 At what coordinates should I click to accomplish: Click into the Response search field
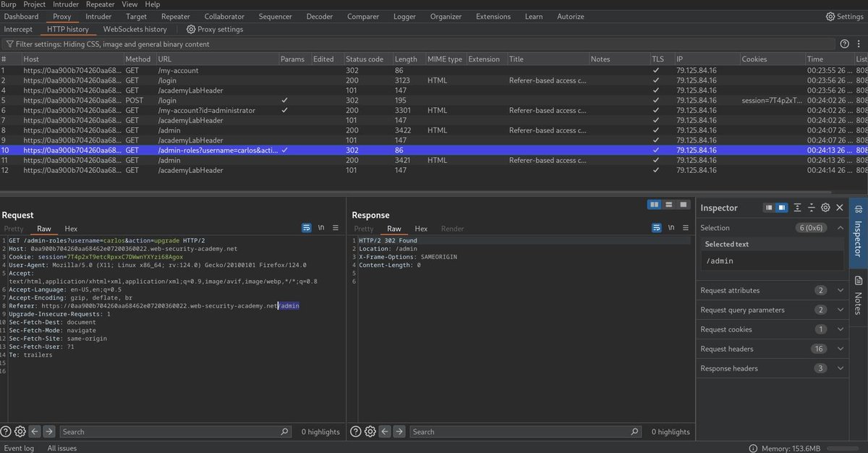(525, 431)
